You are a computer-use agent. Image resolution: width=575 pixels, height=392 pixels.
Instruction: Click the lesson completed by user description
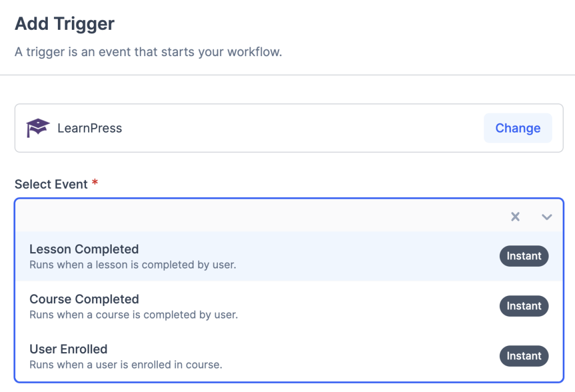(133, 265)
